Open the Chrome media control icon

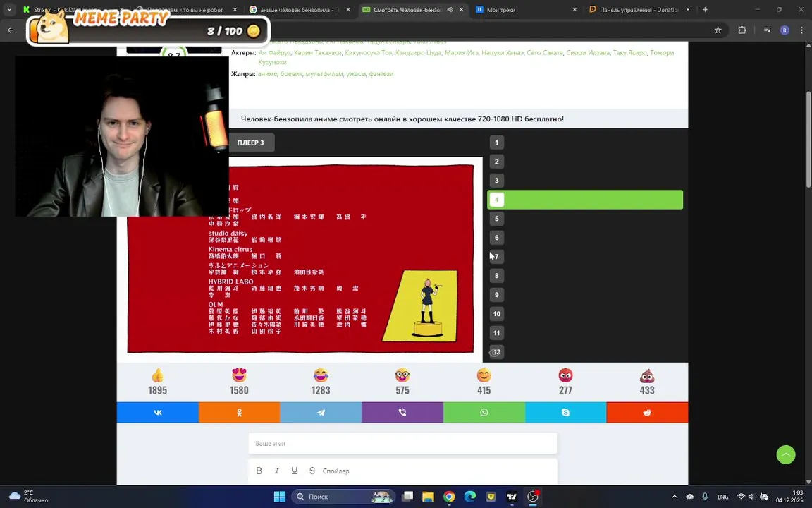point(768,30)
